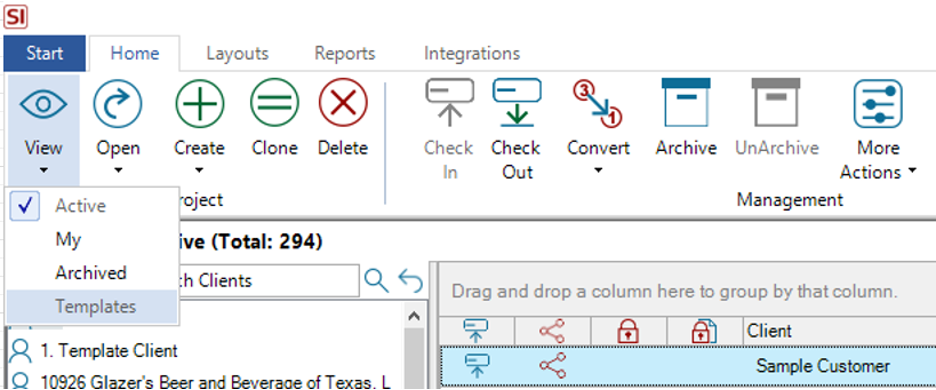Screen dimensions: 936x390
Task: Click the Search Clients input field
Action: click(269, 281)
